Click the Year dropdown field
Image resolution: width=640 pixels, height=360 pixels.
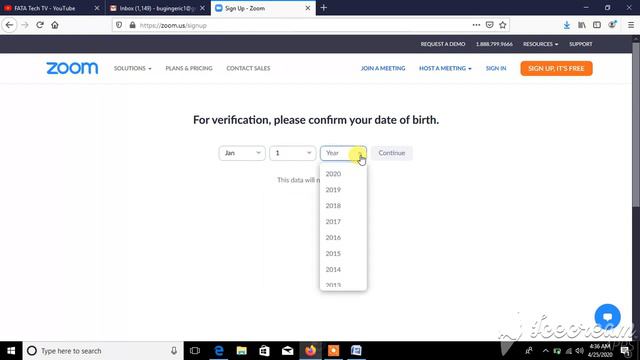coord(343,153)
